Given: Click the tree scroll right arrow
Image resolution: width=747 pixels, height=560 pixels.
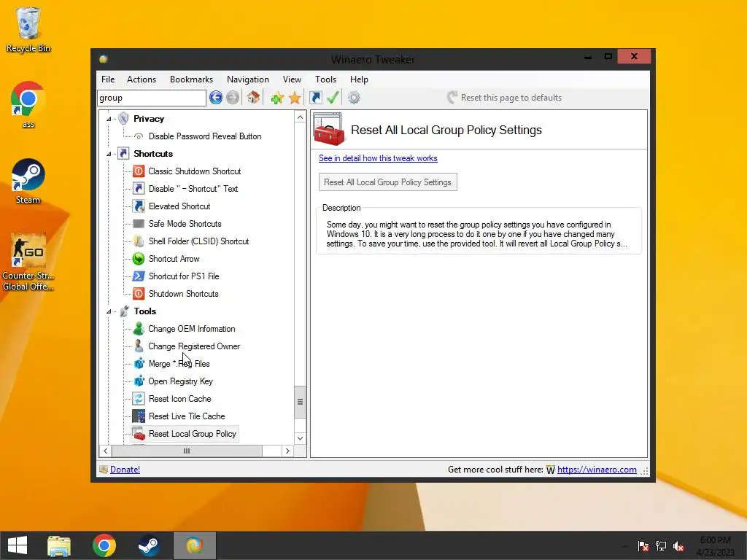Looking at the screenshot, I should click(287, 451).
